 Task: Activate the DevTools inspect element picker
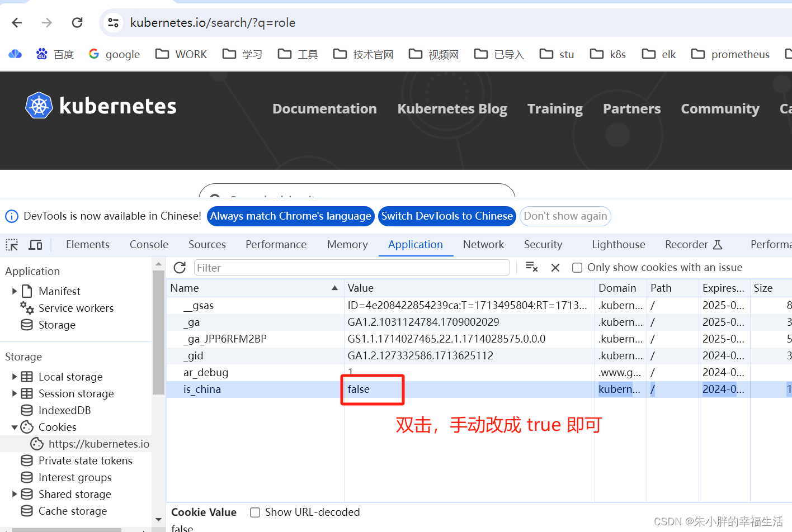12,245
